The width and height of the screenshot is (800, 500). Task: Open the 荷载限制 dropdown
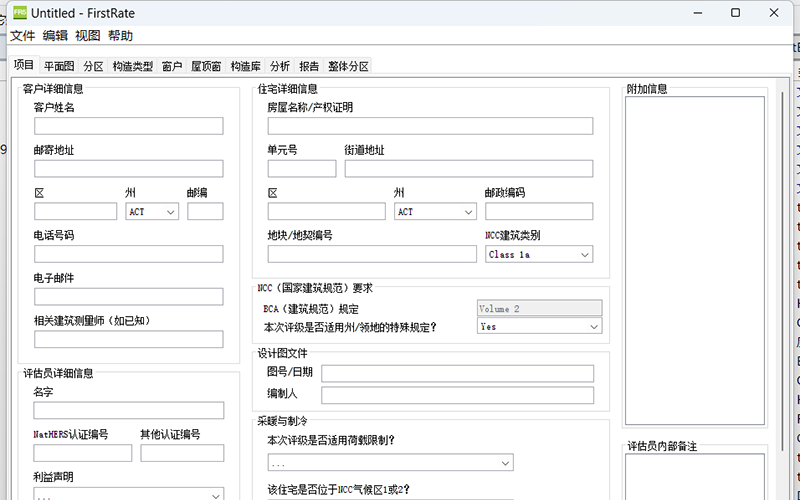[390, 463]
